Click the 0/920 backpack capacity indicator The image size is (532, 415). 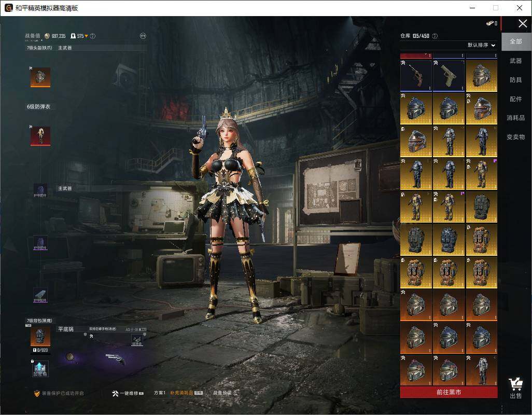point(40,350)
